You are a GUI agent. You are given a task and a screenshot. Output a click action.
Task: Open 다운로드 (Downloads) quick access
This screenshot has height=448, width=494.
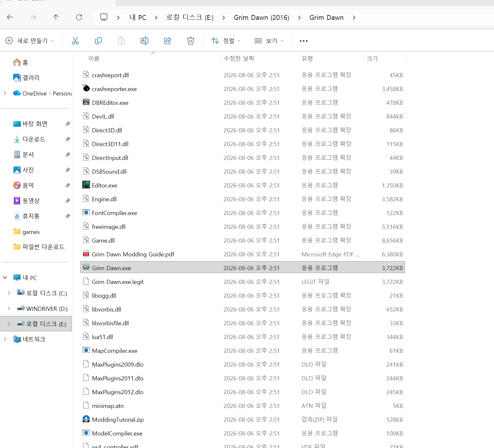[29, 139]
